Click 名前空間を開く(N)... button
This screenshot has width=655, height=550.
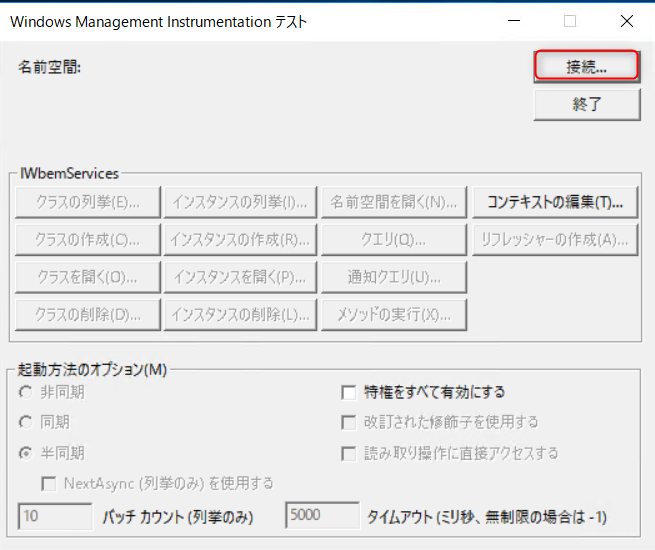(394, 202)
